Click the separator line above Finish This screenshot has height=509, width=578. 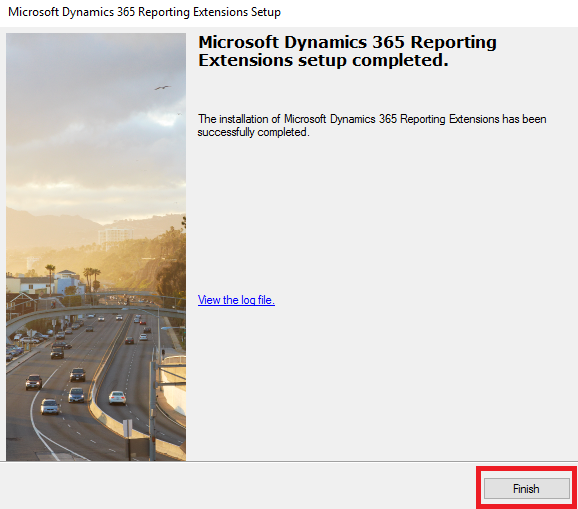point(289,461)
